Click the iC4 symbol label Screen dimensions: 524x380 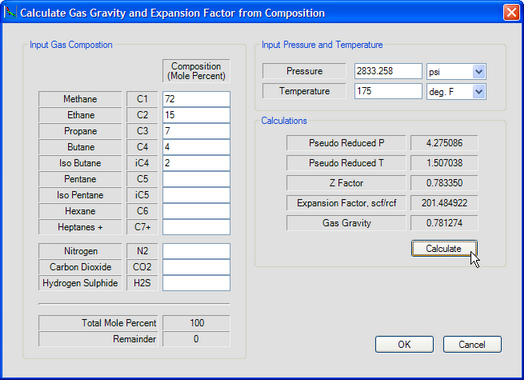142,163
